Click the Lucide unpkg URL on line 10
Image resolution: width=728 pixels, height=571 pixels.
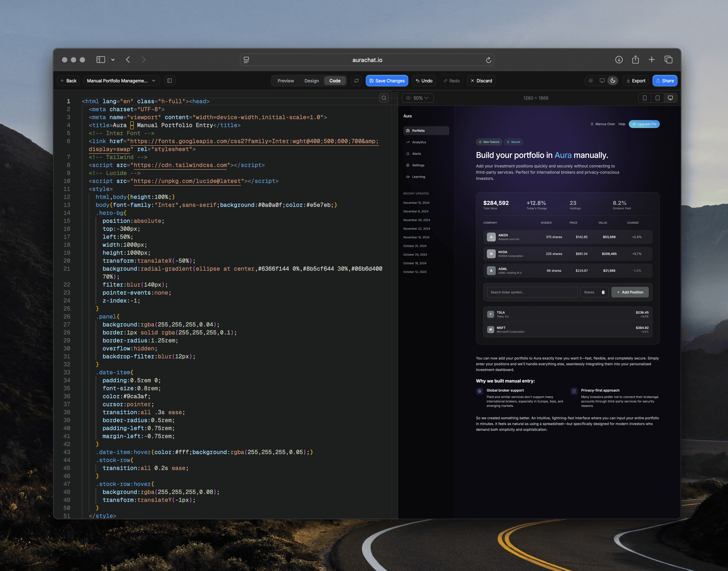[187, 181]
